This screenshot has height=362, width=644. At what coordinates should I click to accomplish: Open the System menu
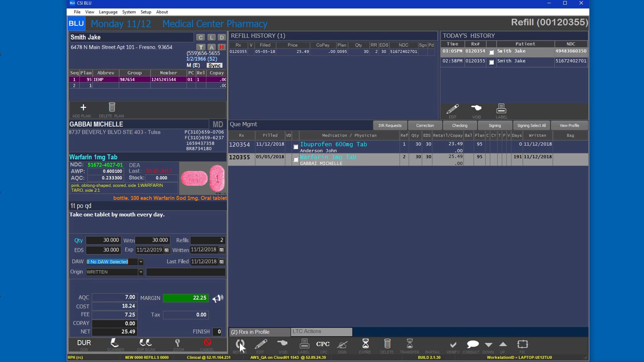[129, 12]
